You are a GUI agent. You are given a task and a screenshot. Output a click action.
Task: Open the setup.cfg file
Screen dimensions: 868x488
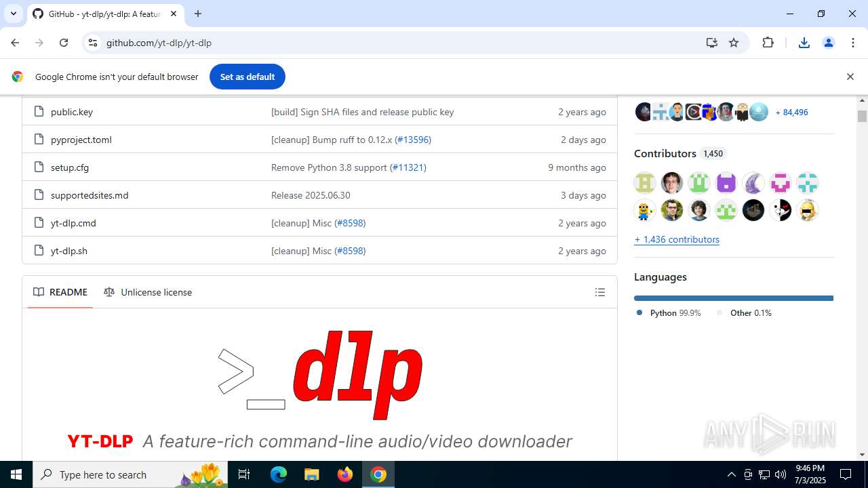[x=70, y=167]
